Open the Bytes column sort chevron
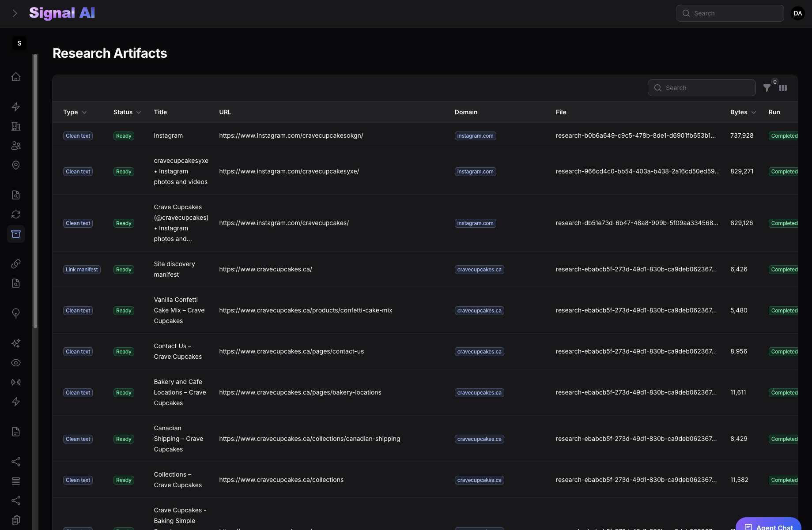This screenshot has height=530, width=812. 754,113
